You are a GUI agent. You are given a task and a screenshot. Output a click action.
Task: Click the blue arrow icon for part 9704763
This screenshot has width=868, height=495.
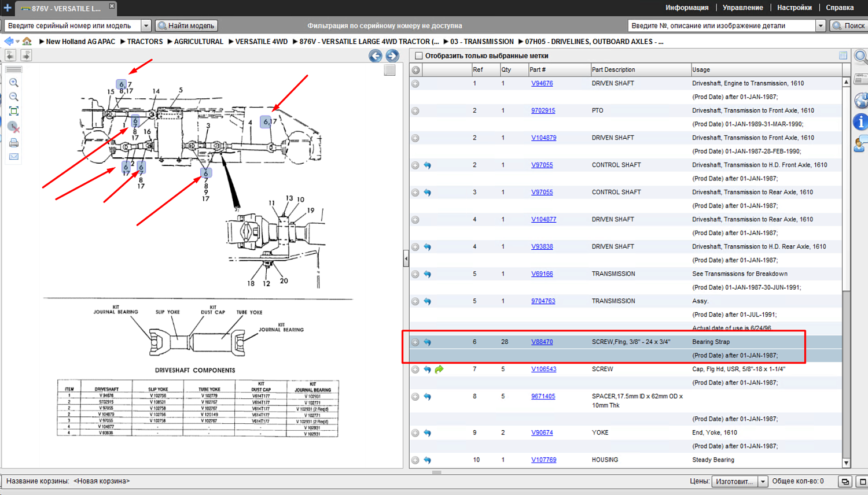(x=428, y=301)
